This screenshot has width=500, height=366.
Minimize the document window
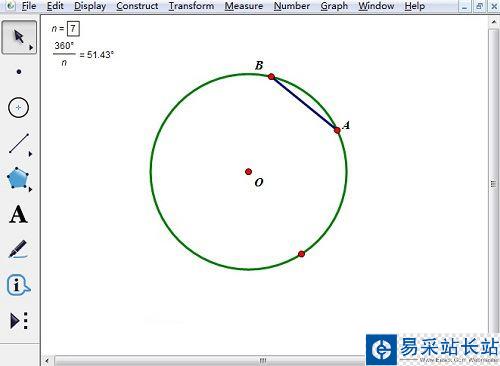464,6
